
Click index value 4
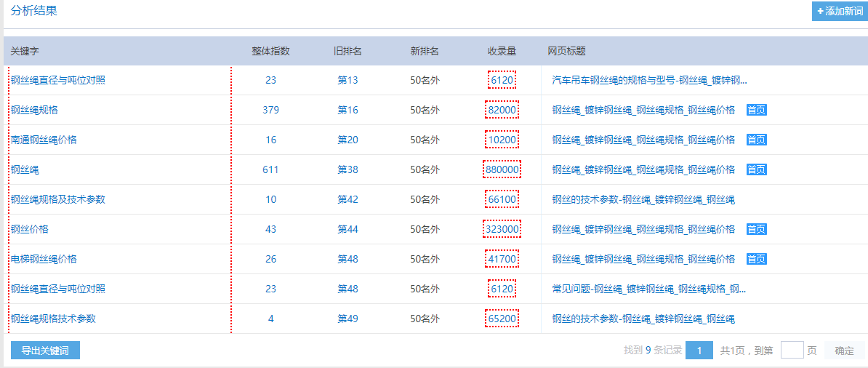270,319
